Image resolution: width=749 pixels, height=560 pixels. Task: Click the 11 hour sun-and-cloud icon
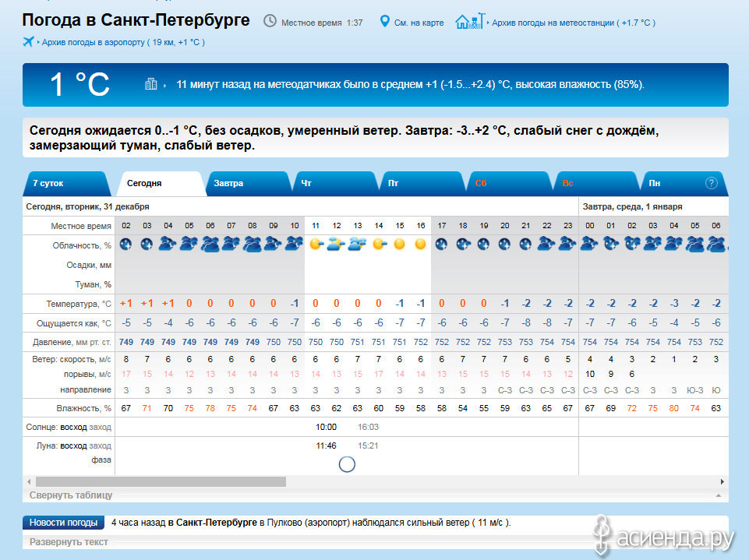(316, 245)
